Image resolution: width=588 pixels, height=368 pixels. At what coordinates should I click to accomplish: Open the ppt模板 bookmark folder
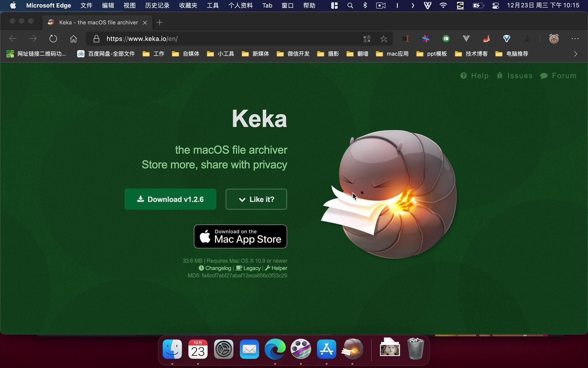pyautogui.click(x=431, y=54)
